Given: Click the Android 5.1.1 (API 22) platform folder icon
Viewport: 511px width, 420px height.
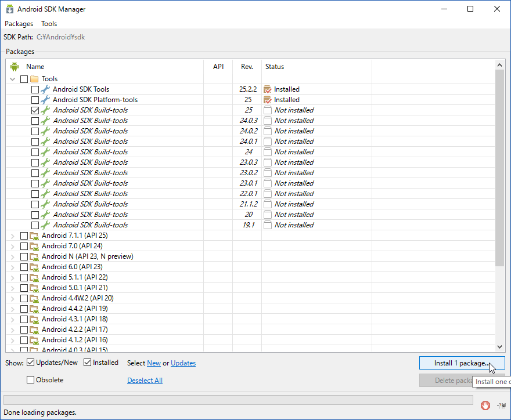Looking at the screenshot, I should (x=34, y=277).
